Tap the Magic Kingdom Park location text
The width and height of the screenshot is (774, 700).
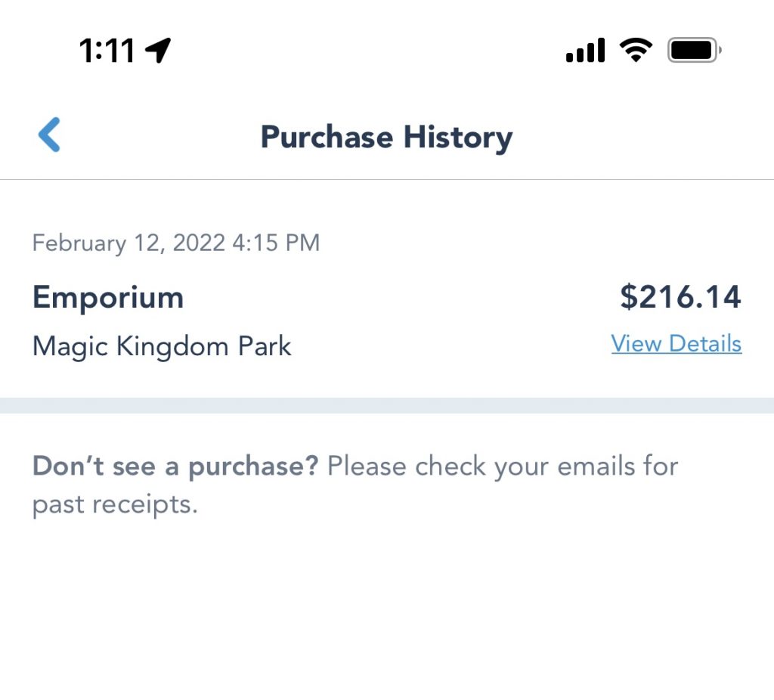click(x=162, y=346)
